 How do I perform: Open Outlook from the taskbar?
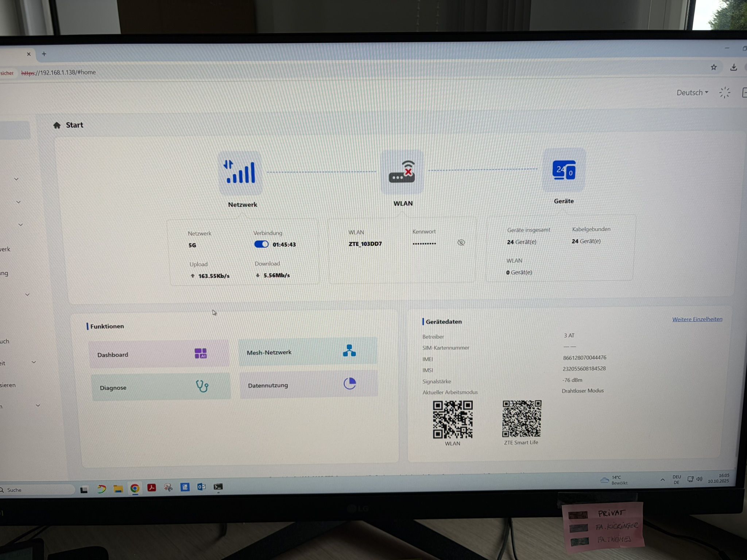201,487
